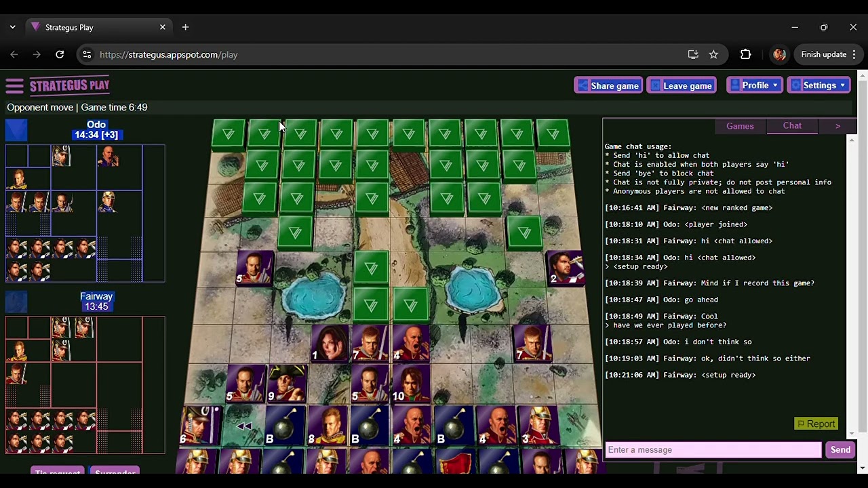Report the chat via Report button

(x=816, y=424)
